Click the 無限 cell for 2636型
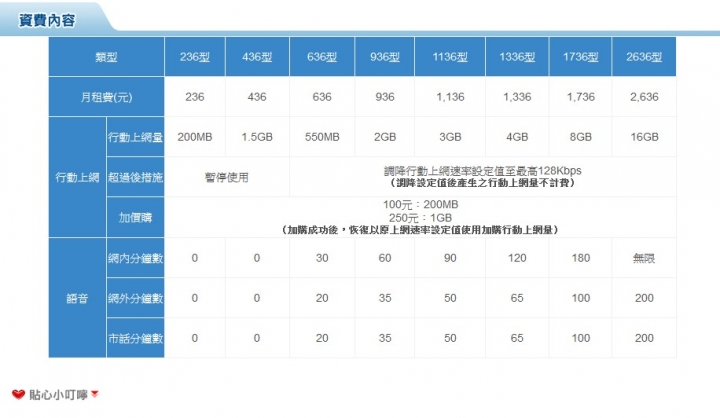 (644, 258)
